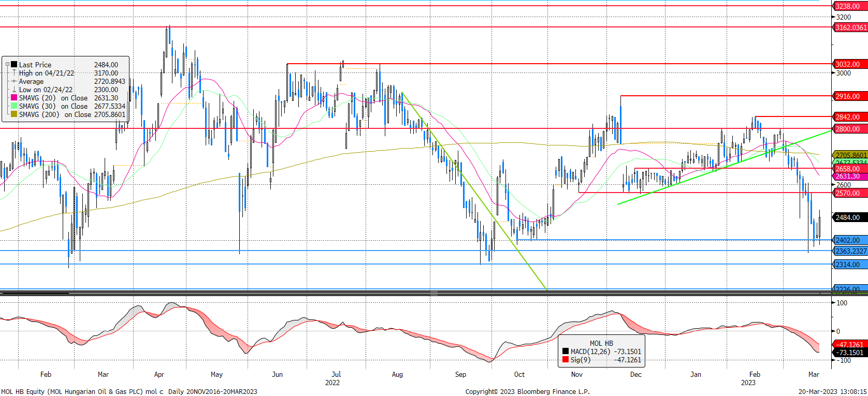Click the black Last Price color swatch
Image resolution: width=868 pixels, height=396 pixels.
tap(15, 65)
